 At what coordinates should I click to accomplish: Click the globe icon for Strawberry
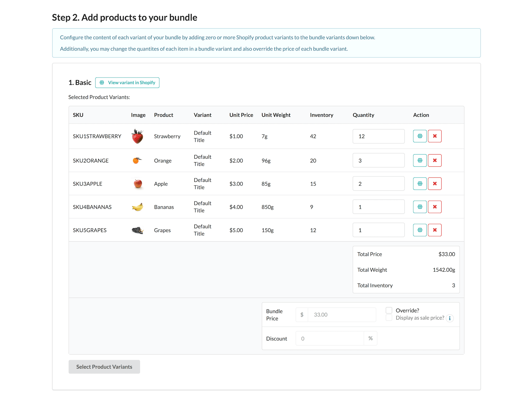pos(419,136)
